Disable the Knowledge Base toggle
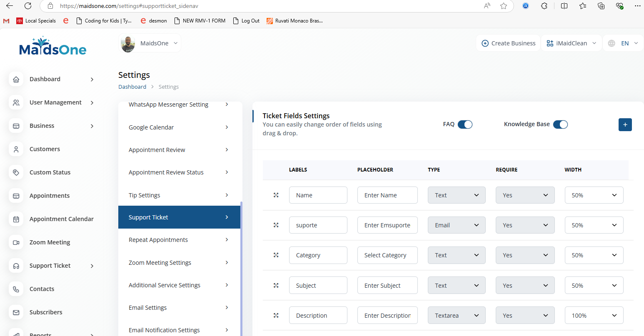Viewport: 644px width, 336px height. [x=560, y=124]
